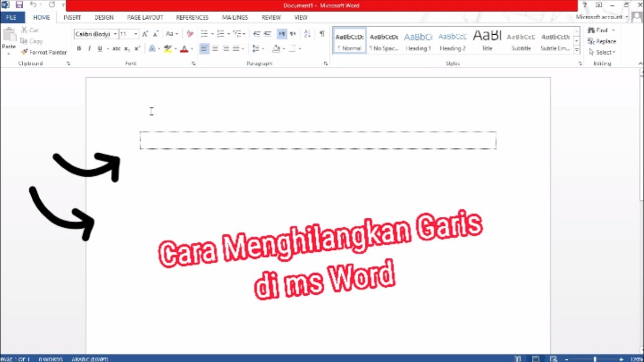The width and height of the screenshot is (644, 362).
Task: Toggle Strikethrough formatting
Action: click(116, 49)
